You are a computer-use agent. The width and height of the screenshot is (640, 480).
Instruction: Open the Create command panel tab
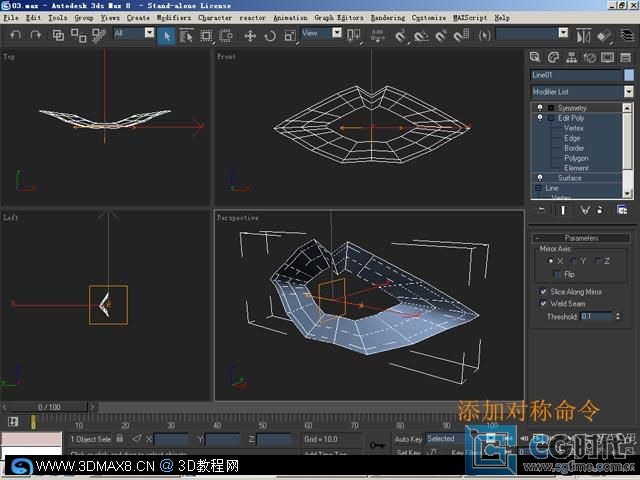(535, 57)
